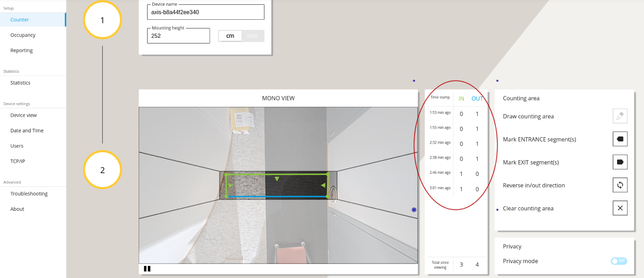Click 'Draw counting area' label

point(528,116)
